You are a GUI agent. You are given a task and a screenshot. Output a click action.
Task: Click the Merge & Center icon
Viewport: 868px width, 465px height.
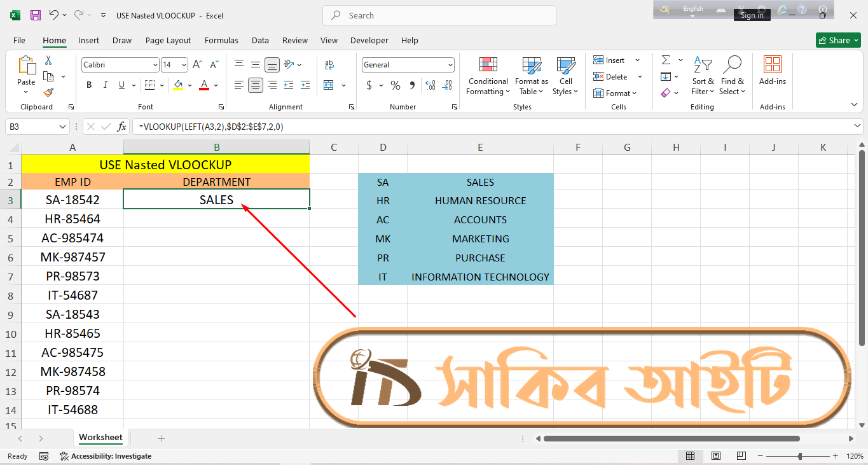pos(329,85)
